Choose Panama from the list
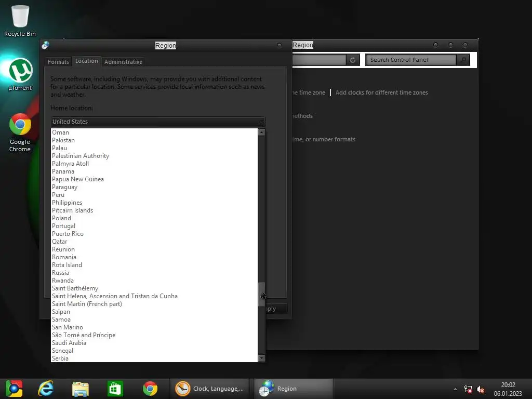The image size is (532, 399). click(x=154, y=171)
